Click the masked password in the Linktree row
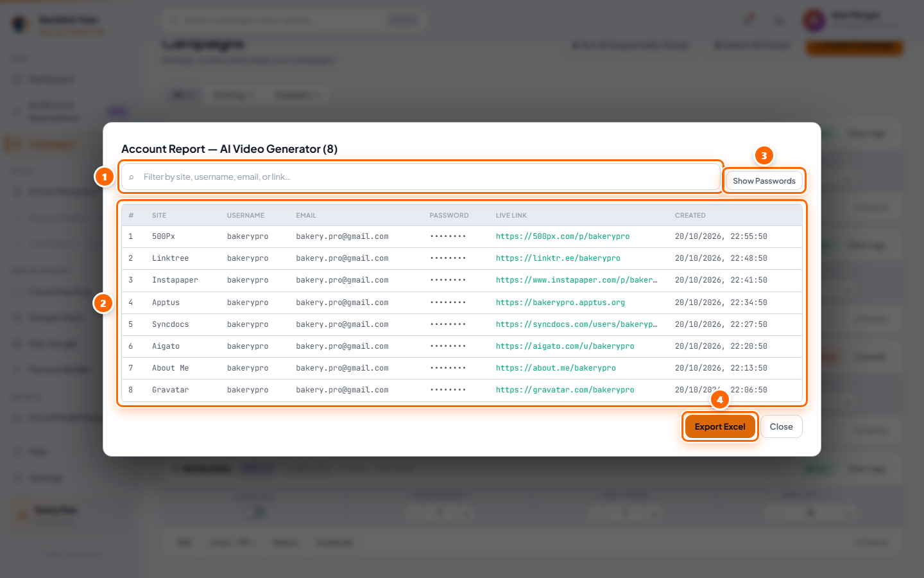The width and height of the screenshot is (924, 578). 448,258
